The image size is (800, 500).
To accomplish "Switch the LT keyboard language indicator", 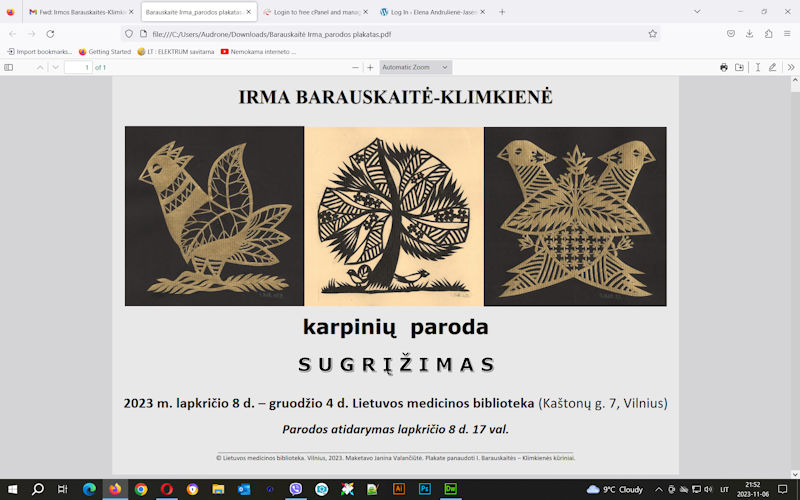I will tap(724, 489).
